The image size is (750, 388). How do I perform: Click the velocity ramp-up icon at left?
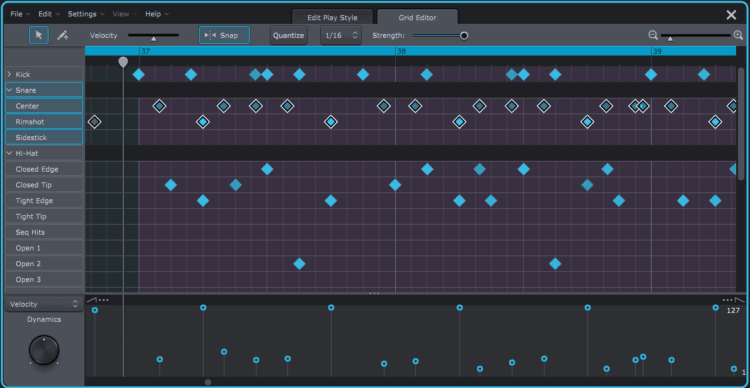91,300
